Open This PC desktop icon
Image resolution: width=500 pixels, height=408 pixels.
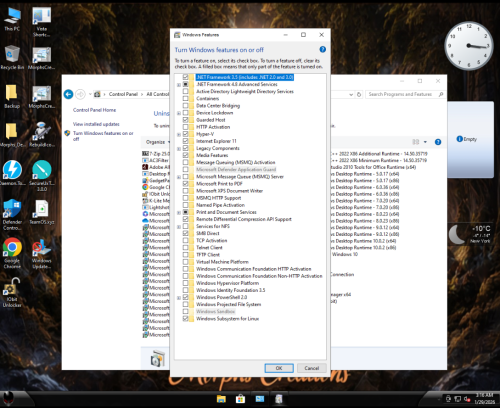click(x=12, y=19)
